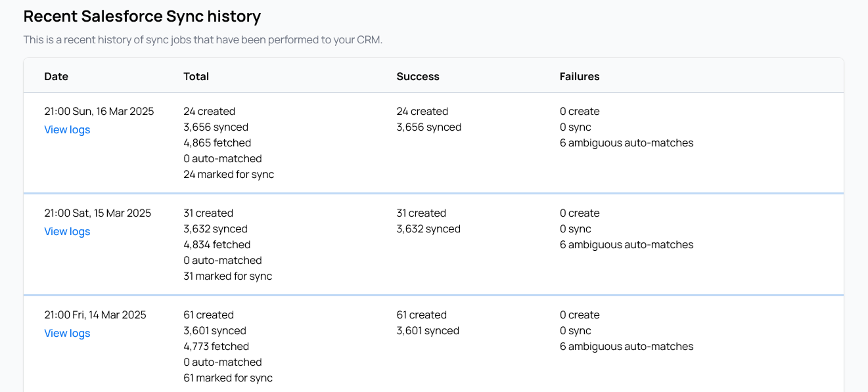This screenshot has width=868, height=392.
Task: Open View logs for 16 Mar 2025 sync
Action: 67,130
